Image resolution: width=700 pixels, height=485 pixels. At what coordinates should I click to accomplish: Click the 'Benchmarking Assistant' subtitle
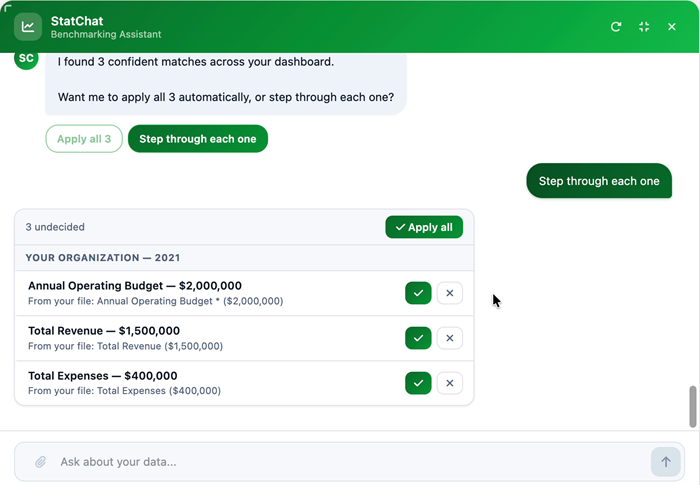pyautogui.click(x=106, y=34)
